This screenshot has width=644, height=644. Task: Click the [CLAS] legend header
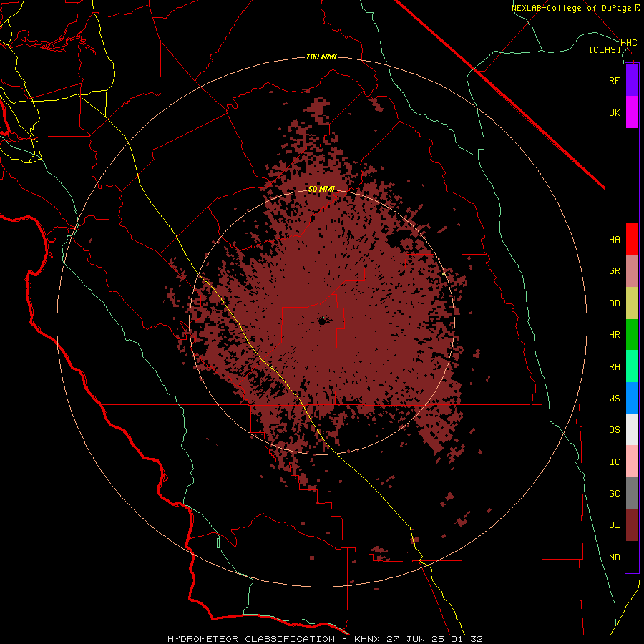605,49
